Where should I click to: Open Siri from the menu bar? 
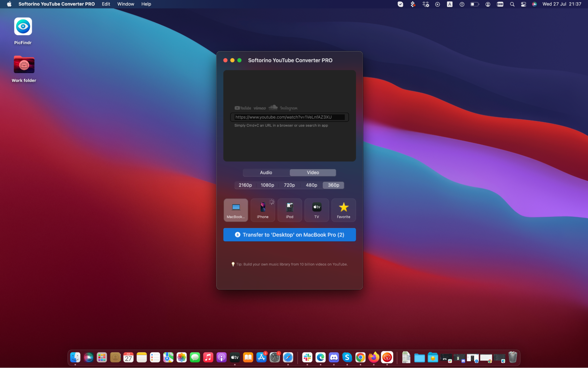click(534, 4)
